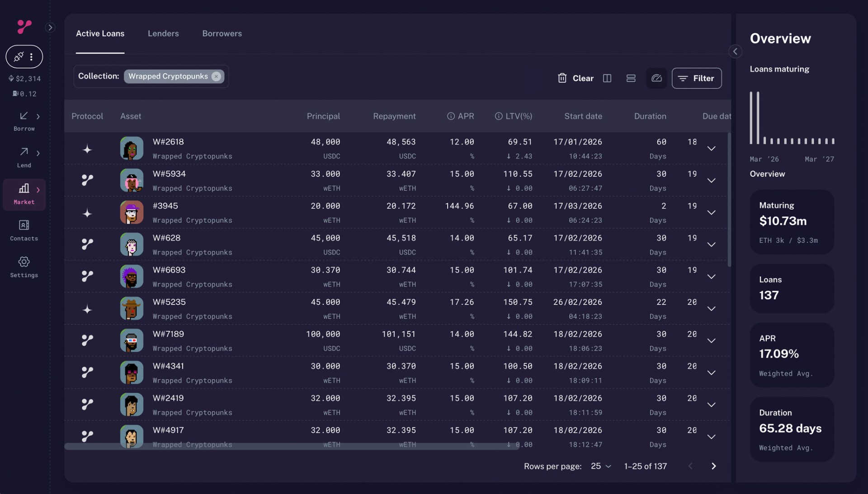Click the LTV(%) column info icon
This screenshot has height=494, width=868.
pyautogui.click(x=499, y=116)
